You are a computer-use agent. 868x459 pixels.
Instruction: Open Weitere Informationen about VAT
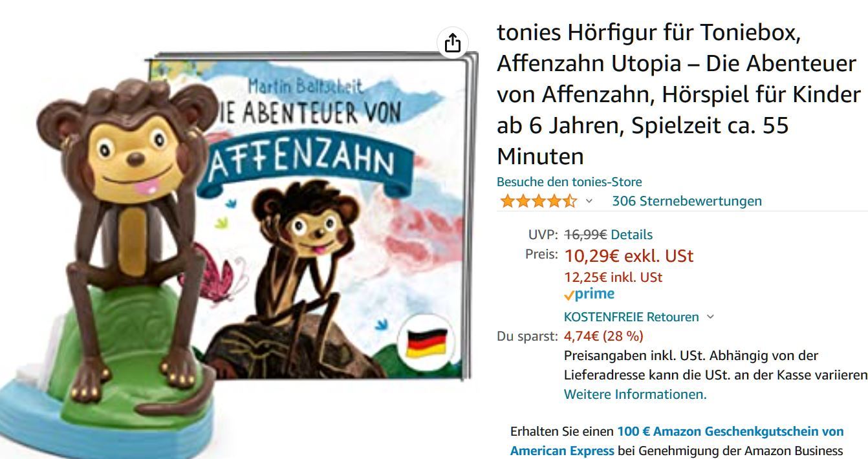635,394
